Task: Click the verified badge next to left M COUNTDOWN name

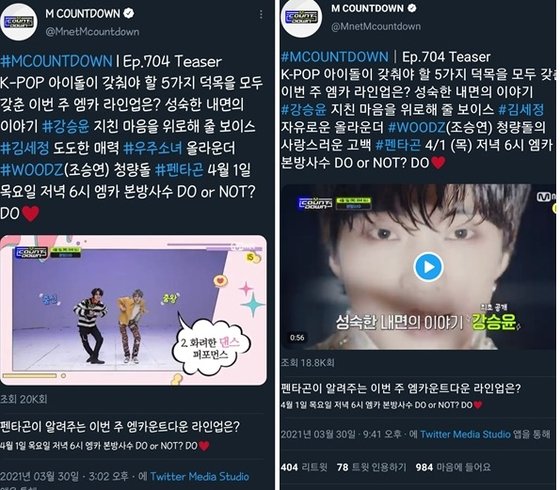Action: point(129,14)
